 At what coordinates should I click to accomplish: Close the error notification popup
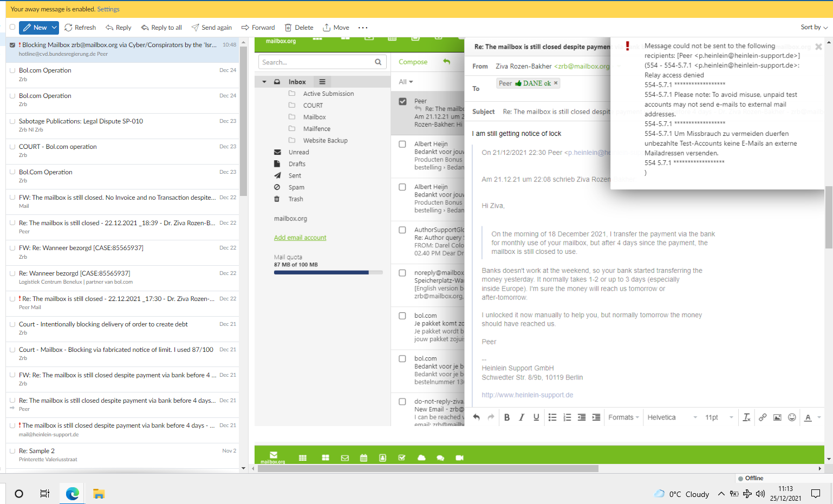(818, 47)
